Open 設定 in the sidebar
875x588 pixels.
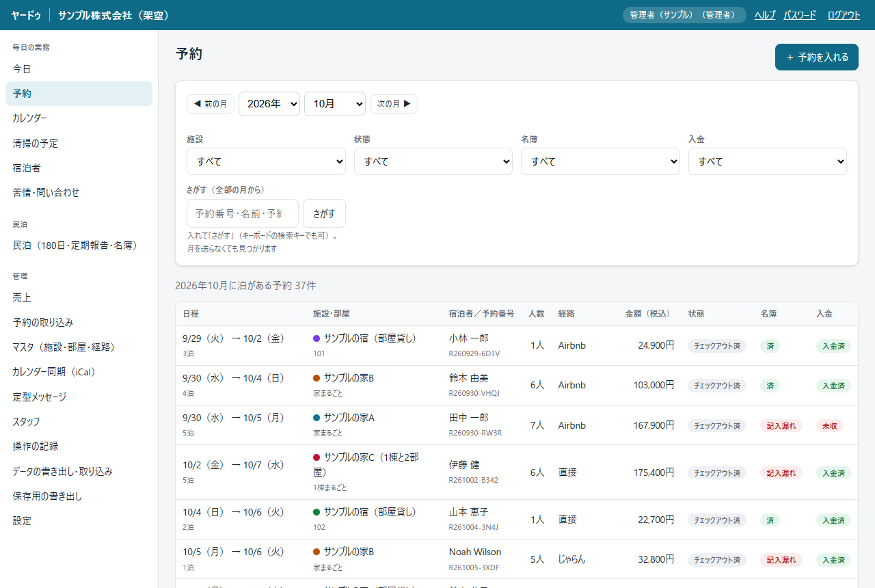(x=79, y=520)
